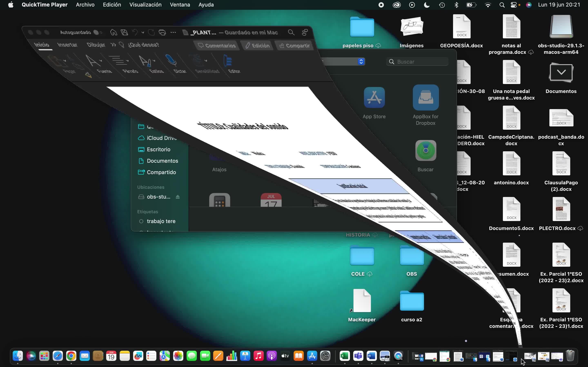Click the Bluetooth status icon
Viewport: 588px width, 367px height.
click(x=456, y=5)
